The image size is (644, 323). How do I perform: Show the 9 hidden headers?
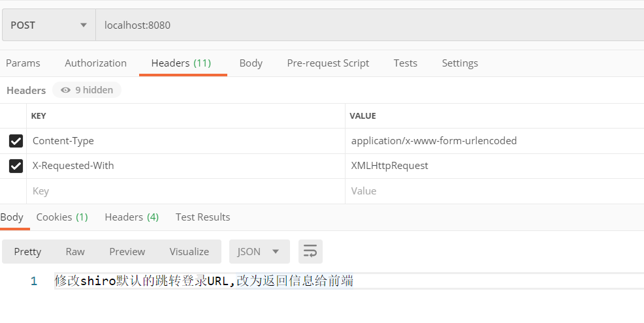click(87, 90)
